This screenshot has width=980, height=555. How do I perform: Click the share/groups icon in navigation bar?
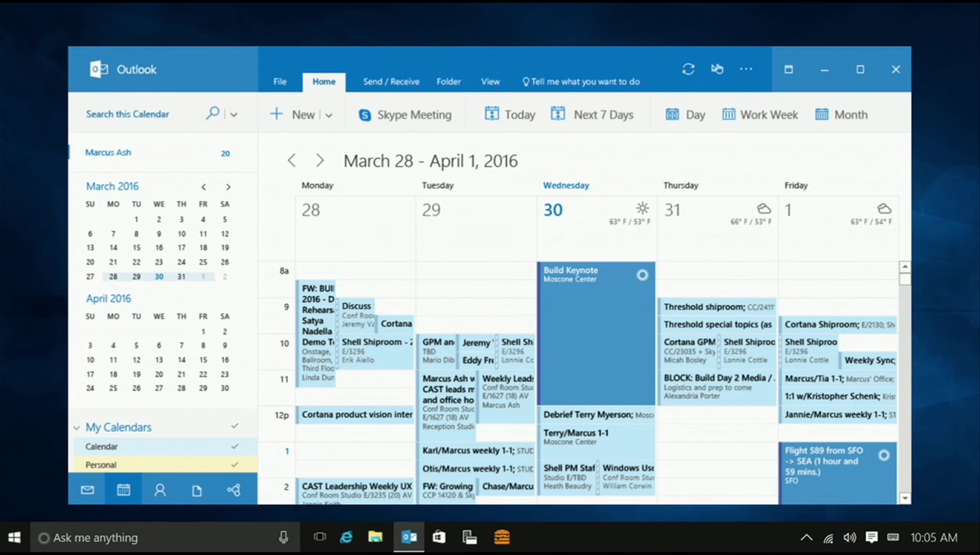[234, 490]
